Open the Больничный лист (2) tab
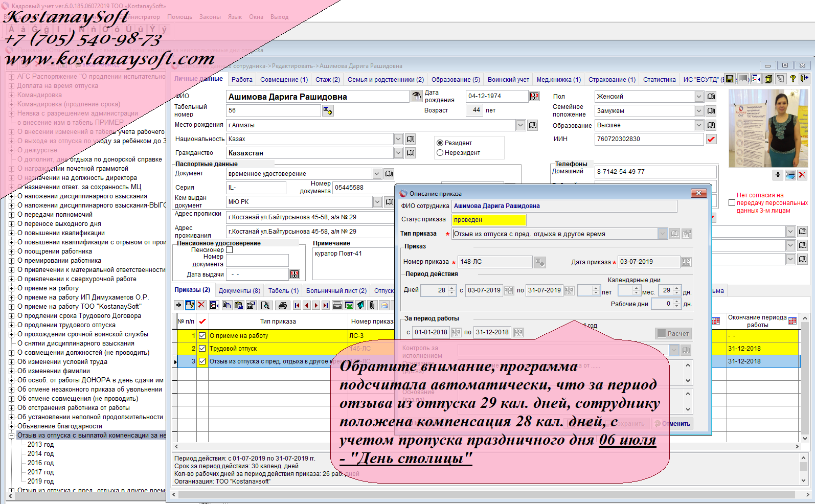The height and width of the screenshot is (504, 815). tap(336, 290)
